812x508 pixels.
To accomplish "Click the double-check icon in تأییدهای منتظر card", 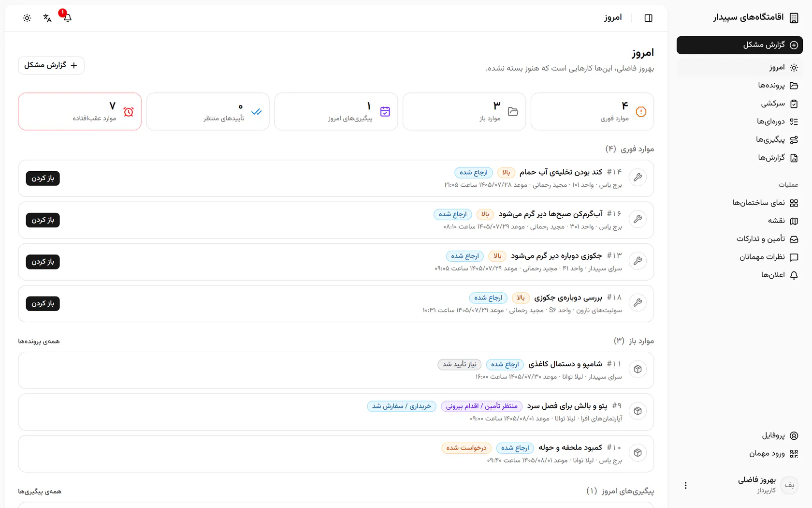I will click(x=257, y=112).
